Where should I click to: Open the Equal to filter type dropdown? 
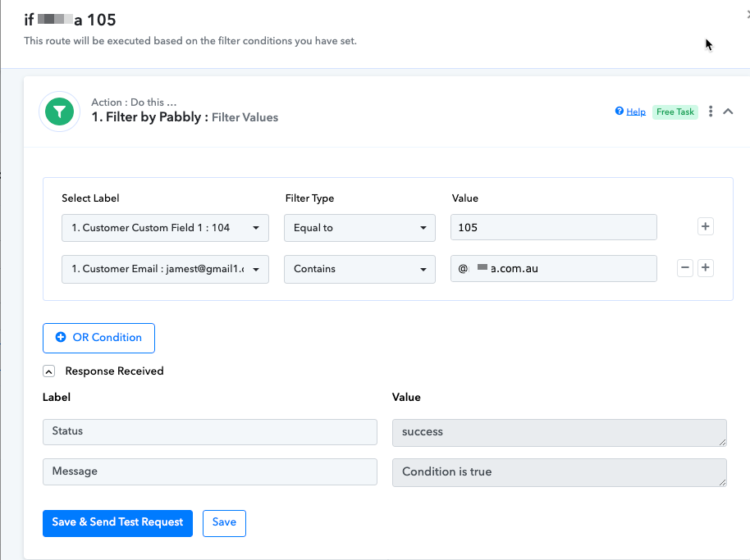359,228
